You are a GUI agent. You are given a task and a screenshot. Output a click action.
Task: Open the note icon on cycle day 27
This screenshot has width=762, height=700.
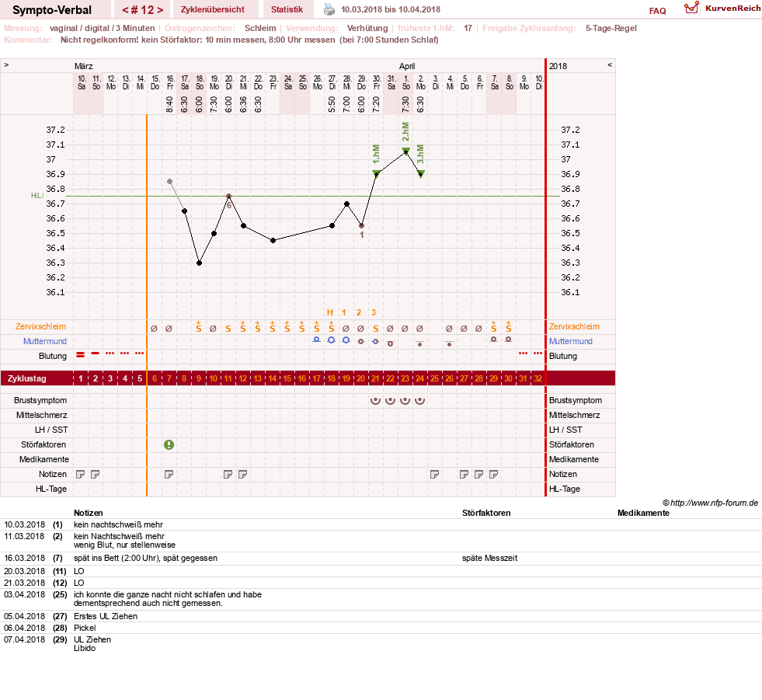click(x=464, y=475)
